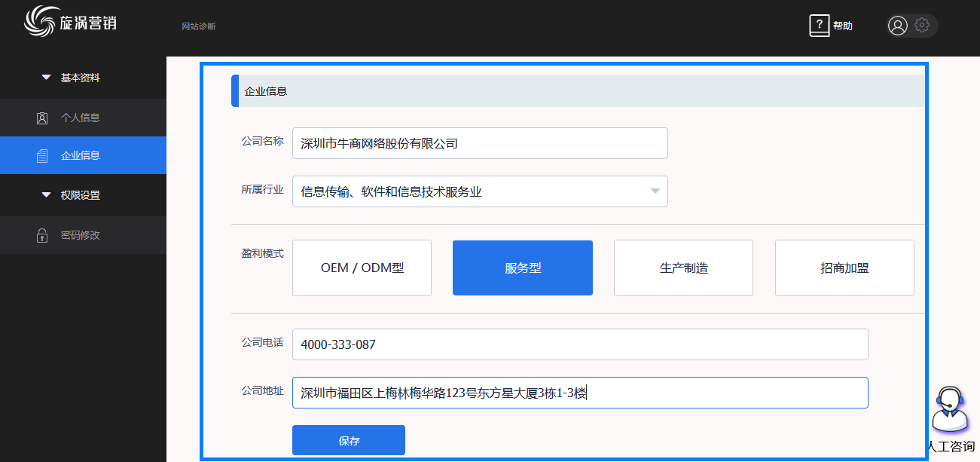Image resolution: width=980 pixels, height=462 pixels.
Task: Choose the 招商加盟 profit mode
Action: 844,268
